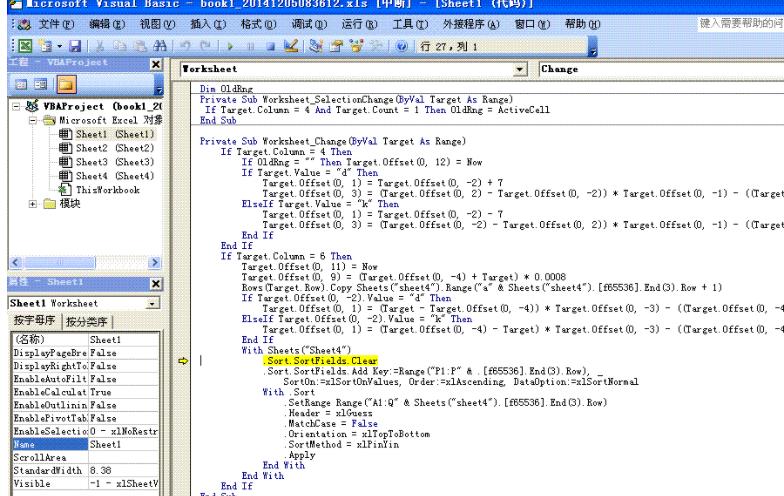784x496 pixels.
Task: Click the View Code icon in the project panel
Action: tap(19, 84)
